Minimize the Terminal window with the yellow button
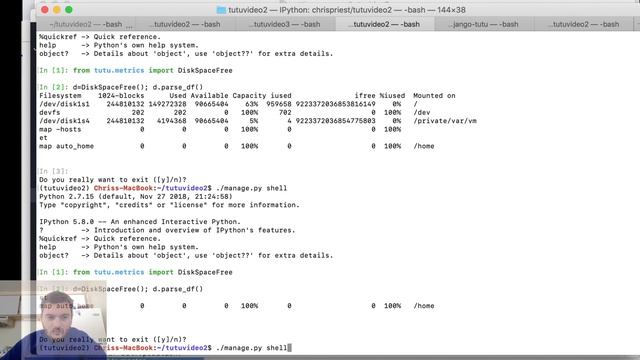640x360 pixels. point(57,10)
